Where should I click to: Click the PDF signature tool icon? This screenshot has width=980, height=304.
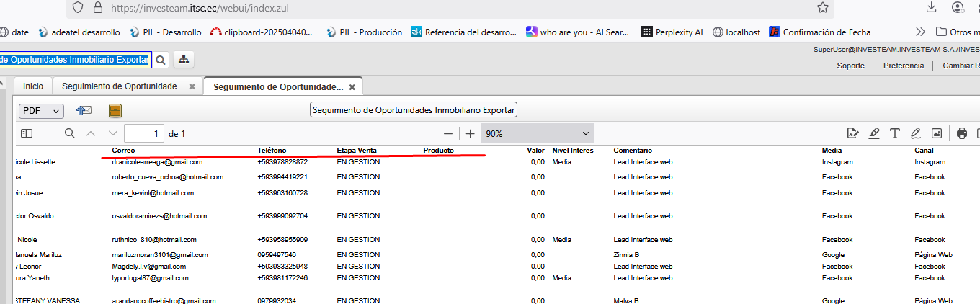(853, 133)
